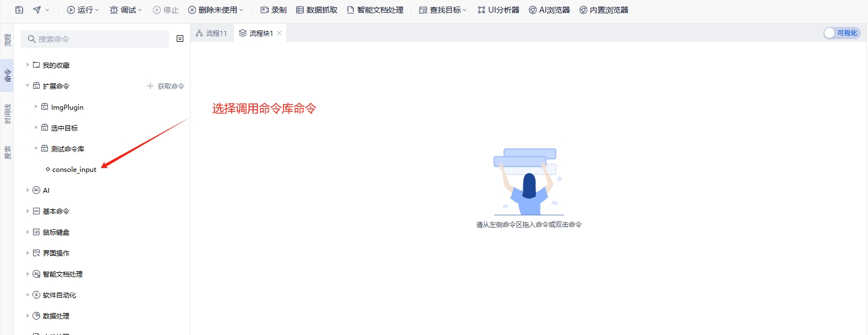Collapse the 测试命令库 tree arrow
The width and height of the screenshot is (868, 335).
pos(36,149)
